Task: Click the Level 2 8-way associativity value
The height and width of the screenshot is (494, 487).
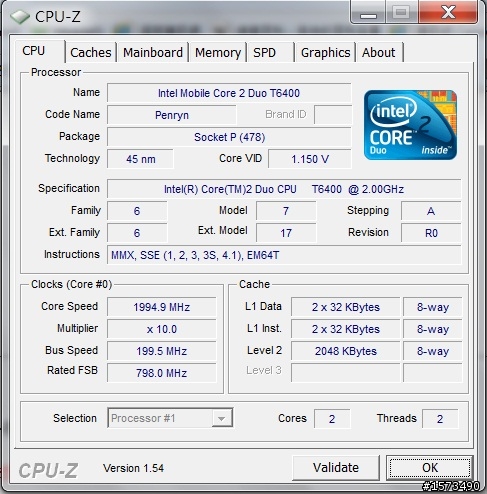Action: tap(433, 351)
